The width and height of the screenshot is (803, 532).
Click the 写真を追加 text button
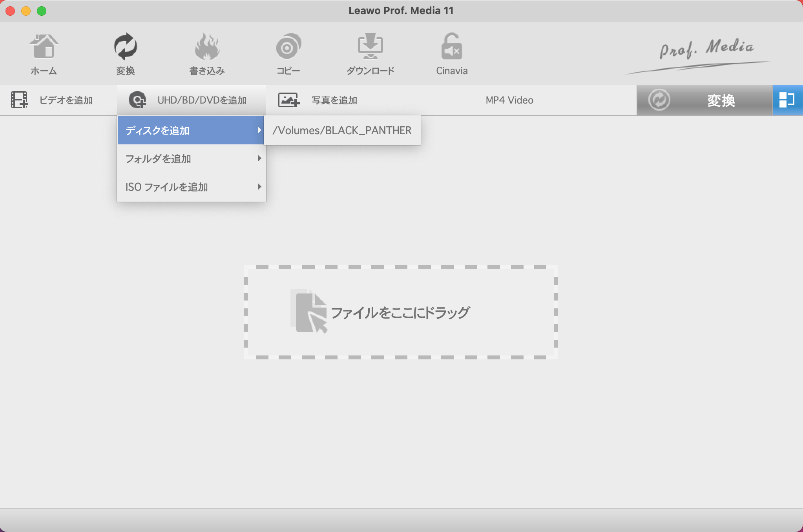334,100
